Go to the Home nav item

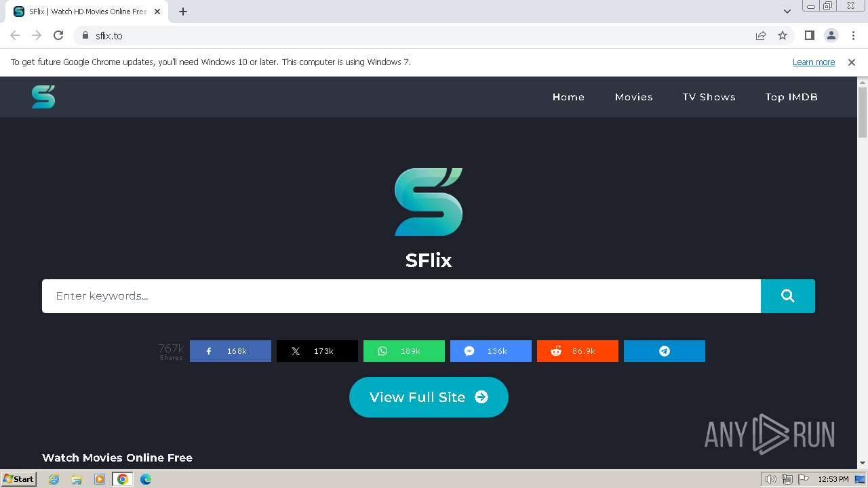(x=568, y=97)
